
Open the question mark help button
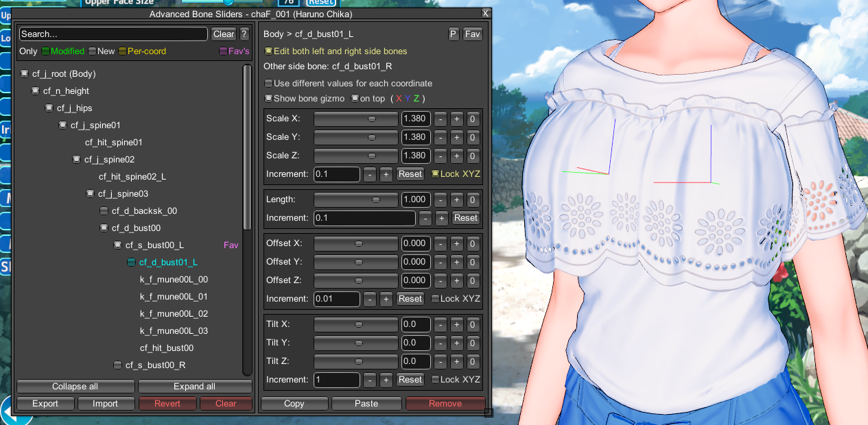(244, 34)
